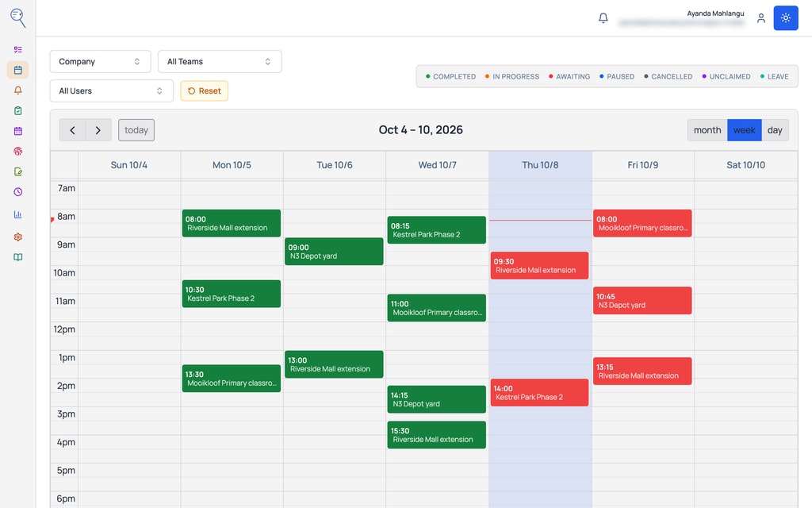The height and width of the screenshot is (508, 812).
Task: Open Wednesday 08:15 Kestrel Park Phase 2 event
Action: 437,230
